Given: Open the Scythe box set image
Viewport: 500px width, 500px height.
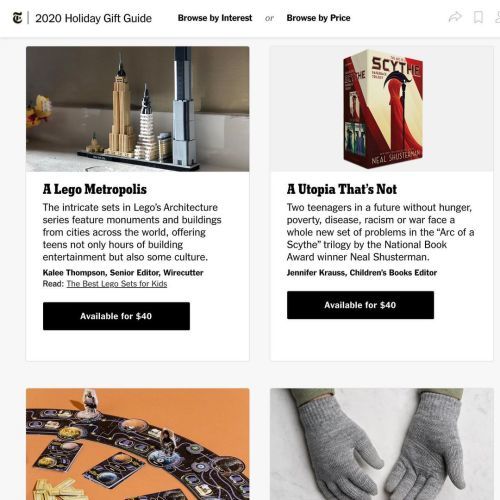Looking at the screenshot, I should point(382,109).
